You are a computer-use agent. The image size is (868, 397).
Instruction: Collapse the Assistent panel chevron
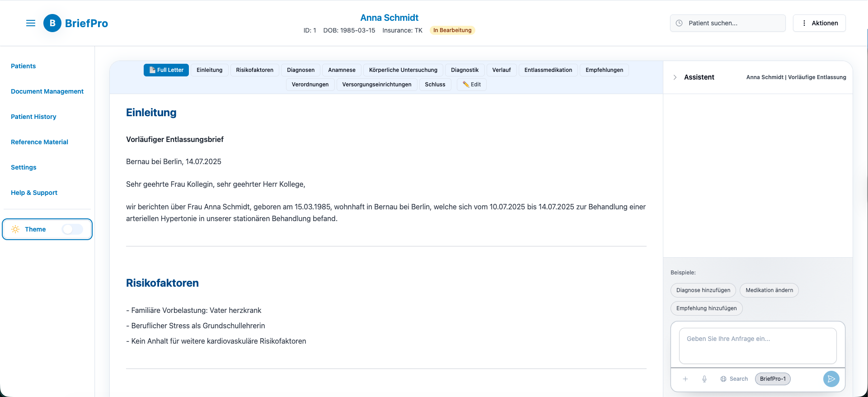pyautogui.click(x=675, y=77)
